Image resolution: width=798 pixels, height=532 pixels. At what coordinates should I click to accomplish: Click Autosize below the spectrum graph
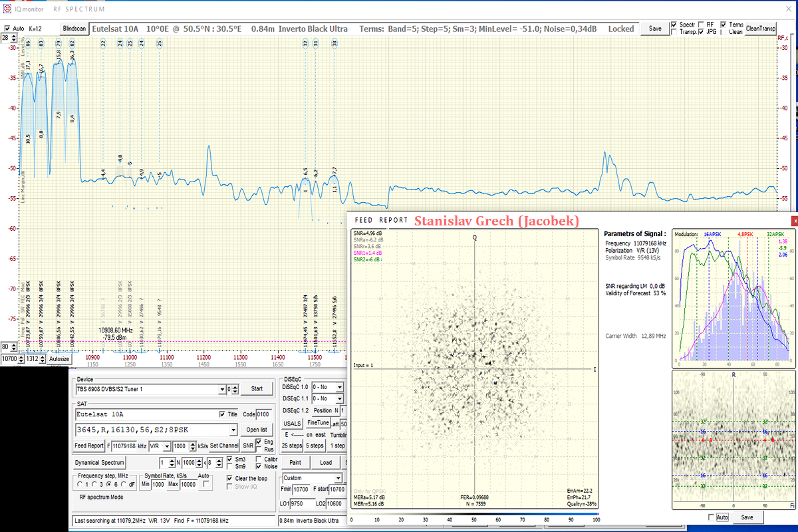click(59, 359)
